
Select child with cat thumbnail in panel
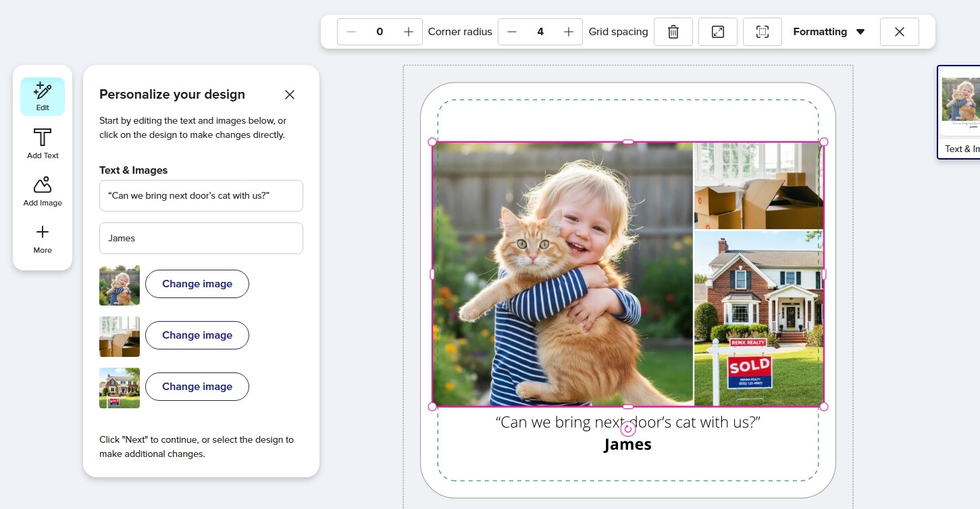pos(120,285)
